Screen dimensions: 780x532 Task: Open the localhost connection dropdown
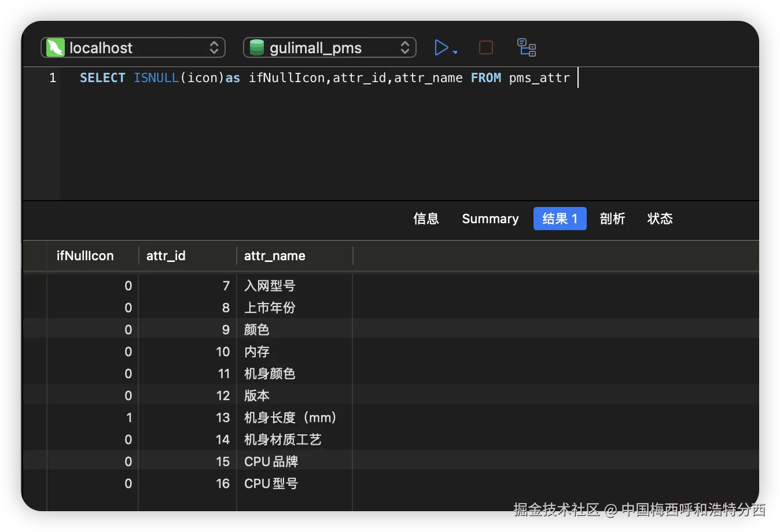[x=133, y=47]
